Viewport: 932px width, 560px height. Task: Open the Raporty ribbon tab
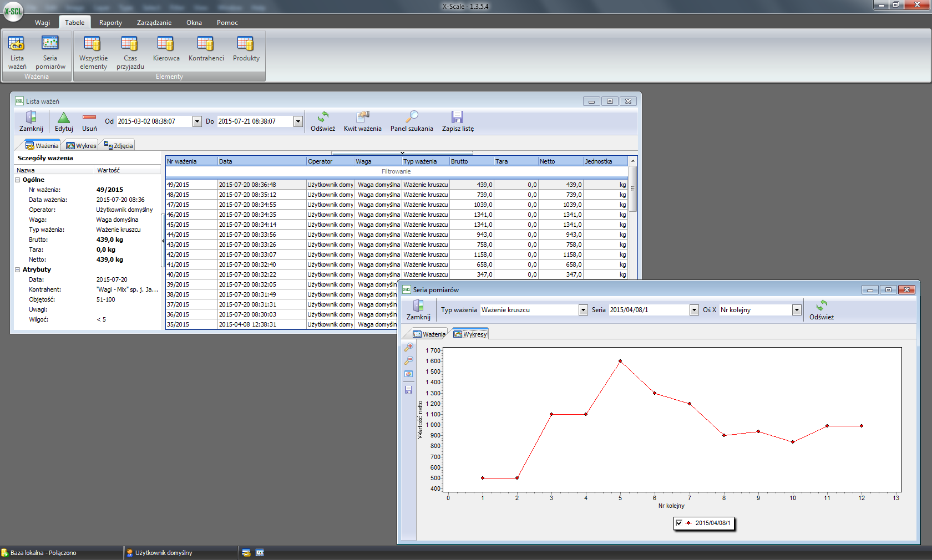110,23
